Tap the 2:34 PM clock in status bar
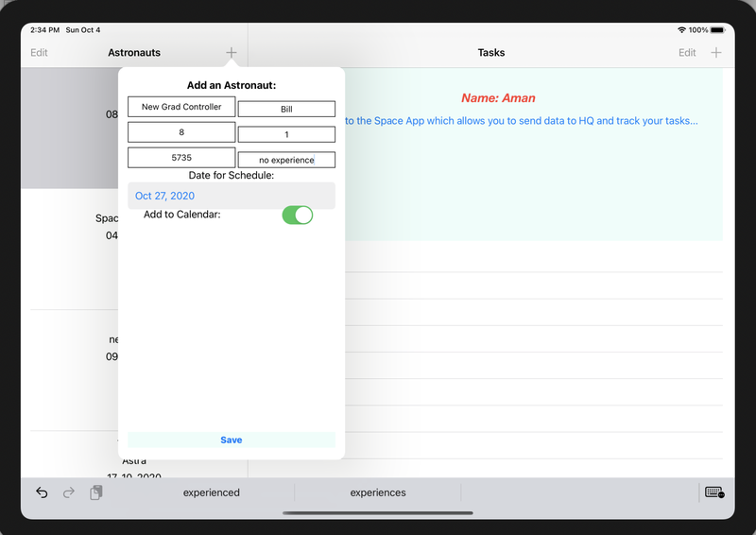 [x=44, y=30]
